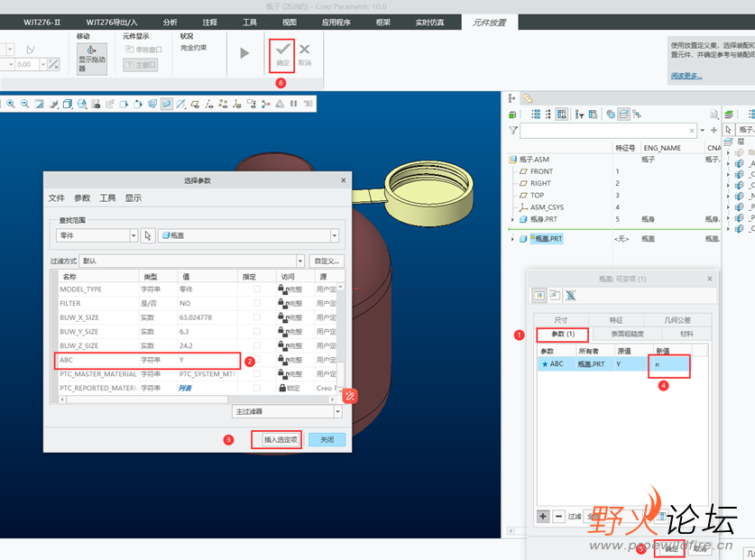Open the 工具 menu in 选择参数 dialog
This screenshot has width=755, height=560.
107,197
